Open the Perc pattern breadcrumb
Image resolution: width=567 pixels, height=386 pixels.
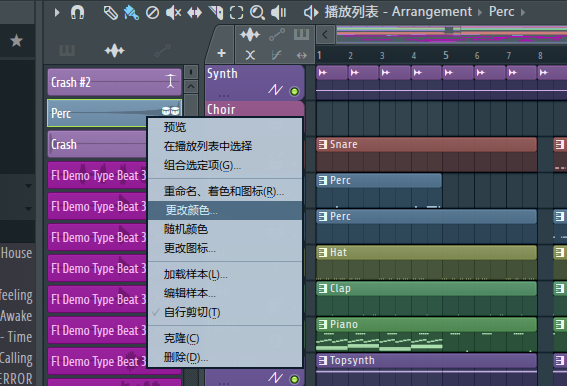pos(501,12)
